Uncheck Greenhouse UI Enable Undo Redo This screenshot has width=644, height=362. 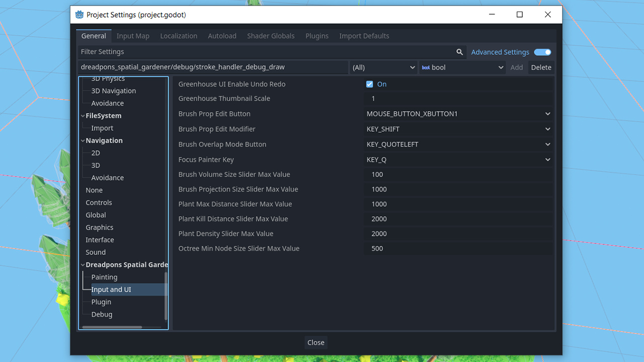tap(370, 84)
